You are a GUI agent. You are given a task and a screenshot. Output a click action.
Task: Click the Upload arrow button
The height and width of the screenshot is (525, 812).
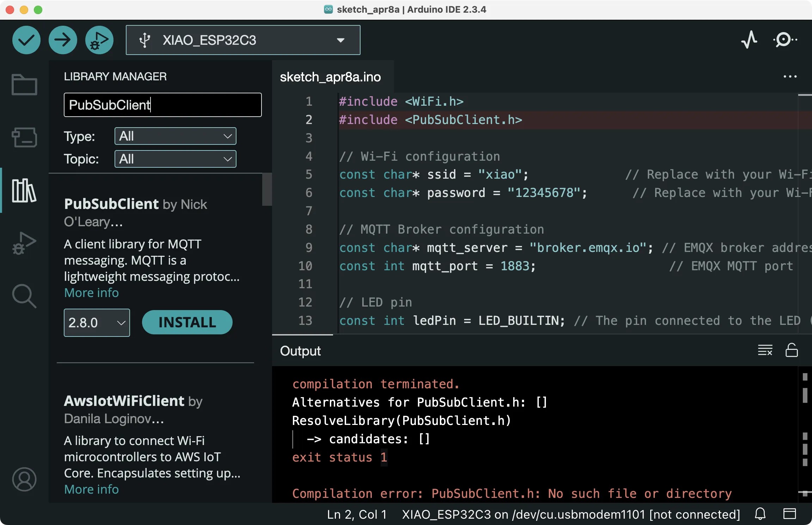click(x=63, y=40)
